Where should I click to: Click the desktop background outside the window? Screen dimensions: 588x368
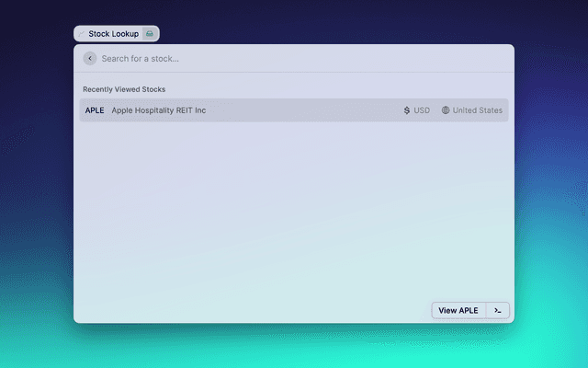pyautogui.click(x=551, y=184)
